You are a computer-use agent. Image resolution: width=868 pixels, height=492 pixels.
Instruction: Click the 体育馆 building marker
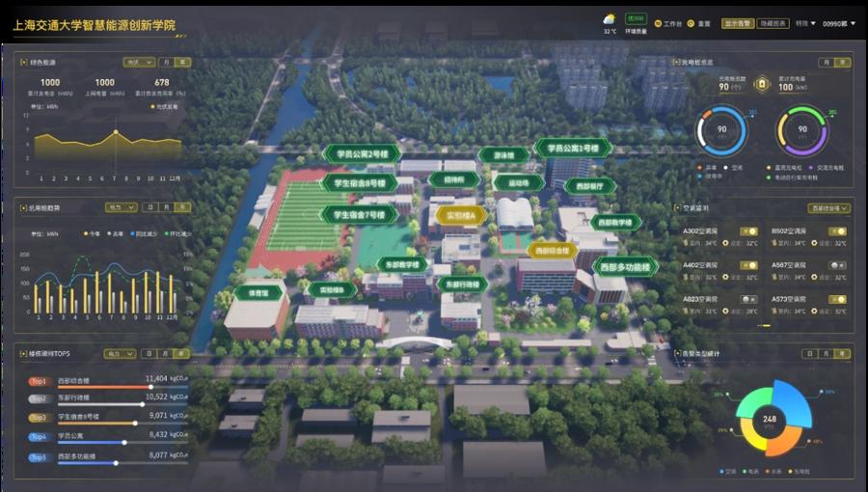click(258, 291)
